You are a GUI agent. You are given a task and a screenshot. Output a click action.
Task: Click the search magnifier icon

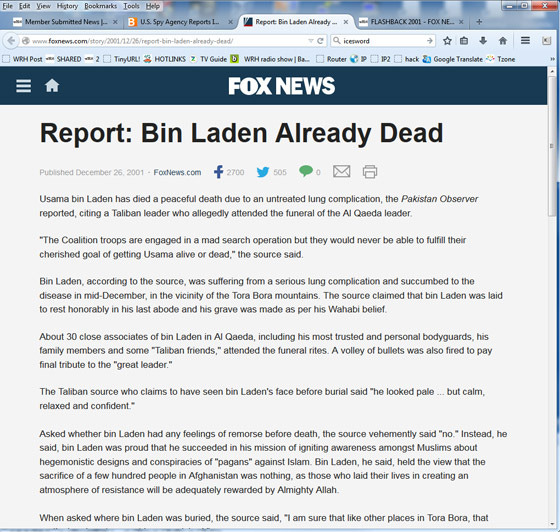(x=336, y=41)
